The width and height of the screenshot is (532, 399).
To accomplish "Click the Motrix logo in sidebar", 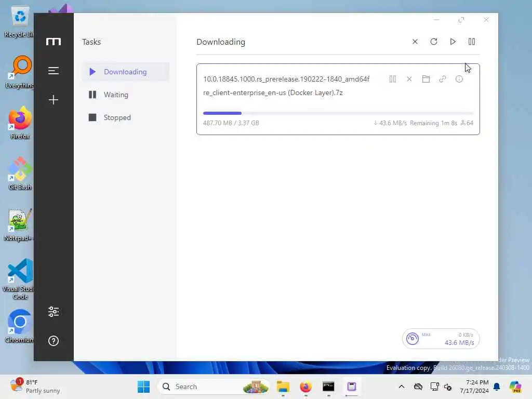I will pyautogui.click(x=54, y=42).
